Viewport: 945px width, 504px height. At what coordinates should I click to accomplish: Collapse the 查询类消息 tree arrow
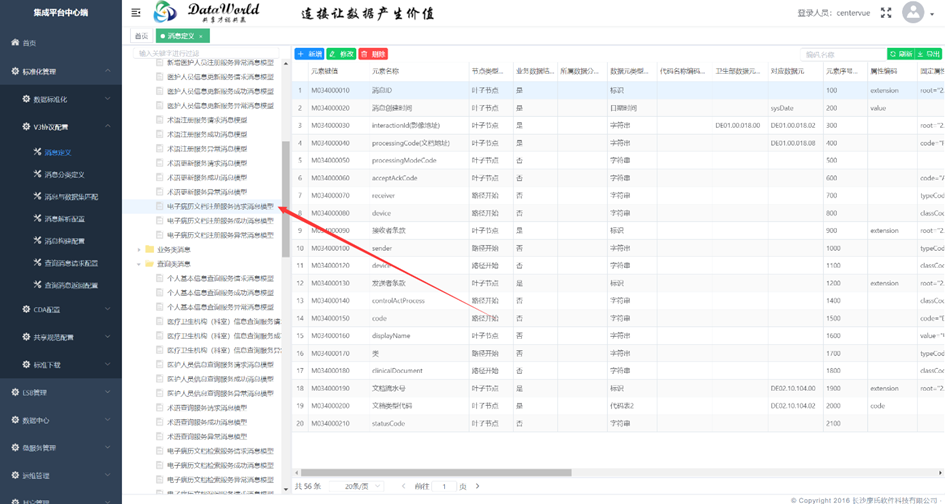point(139,263)
